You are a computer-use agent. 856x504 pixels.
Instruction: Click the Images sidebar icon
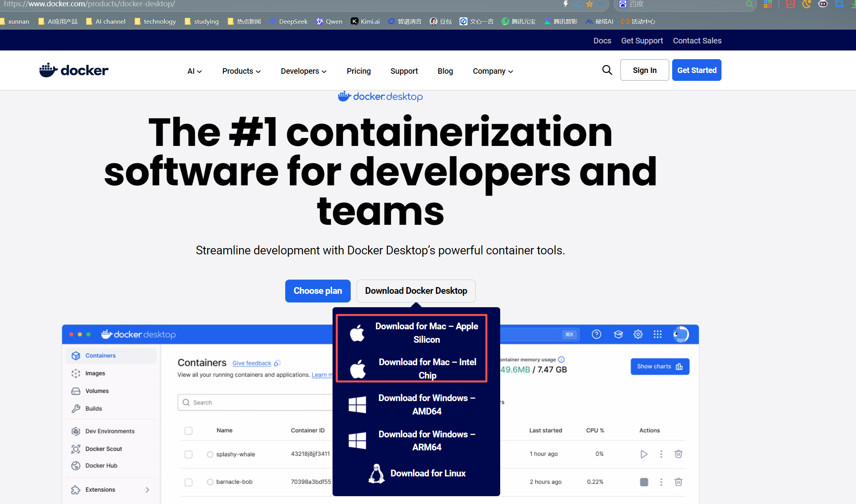[76, 373]
